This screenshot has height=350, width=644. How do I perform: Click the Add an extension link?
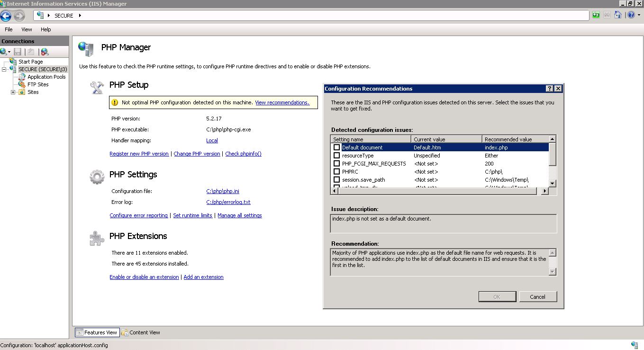[203, 277]
